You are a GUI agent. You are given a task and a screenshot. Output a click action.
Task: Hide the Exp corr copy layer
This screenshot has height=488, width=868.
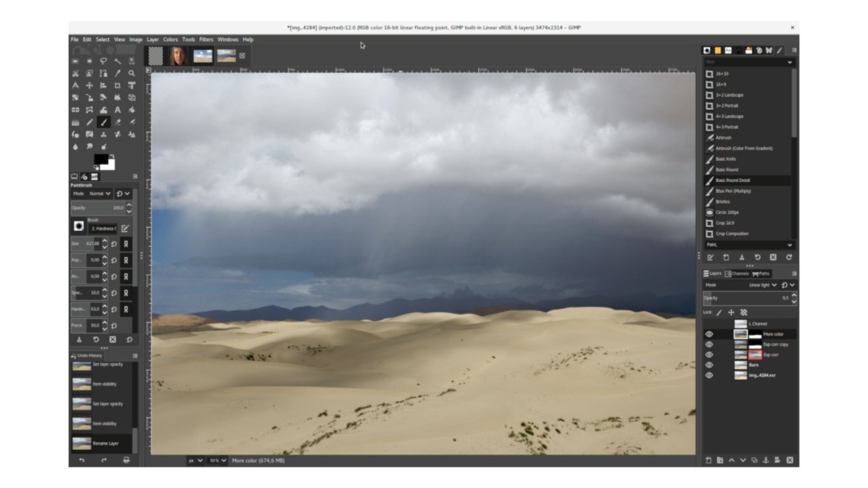[x=709, y=345]
